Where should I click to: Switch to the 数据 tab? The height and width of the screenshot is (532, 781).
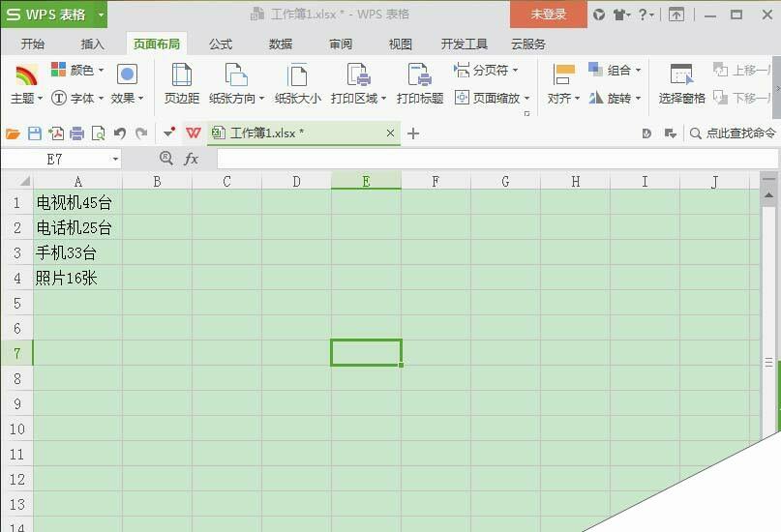pos(281,44)
